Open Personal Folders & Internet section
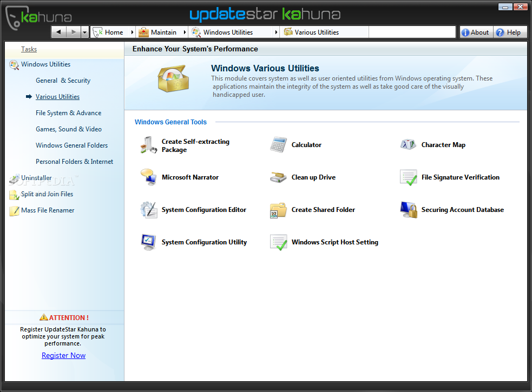The width and height of the screenshot is (532, 392). tap(74, 162)
